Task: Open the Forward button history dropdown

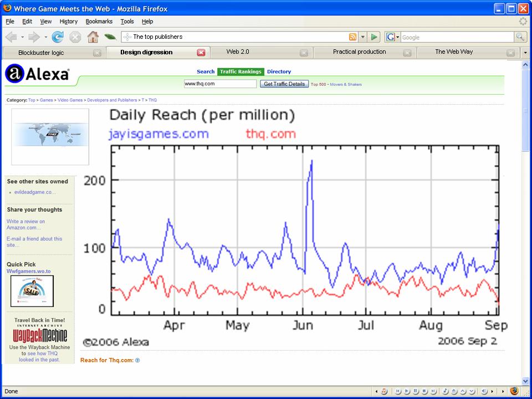Action: tap(45, 37)
